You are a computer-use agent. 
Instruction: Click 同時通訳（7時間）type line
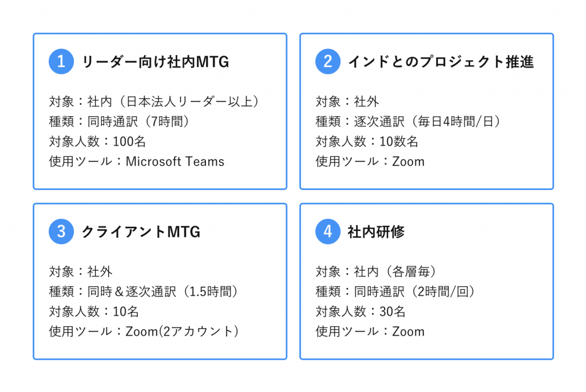[x=120, y=121]
